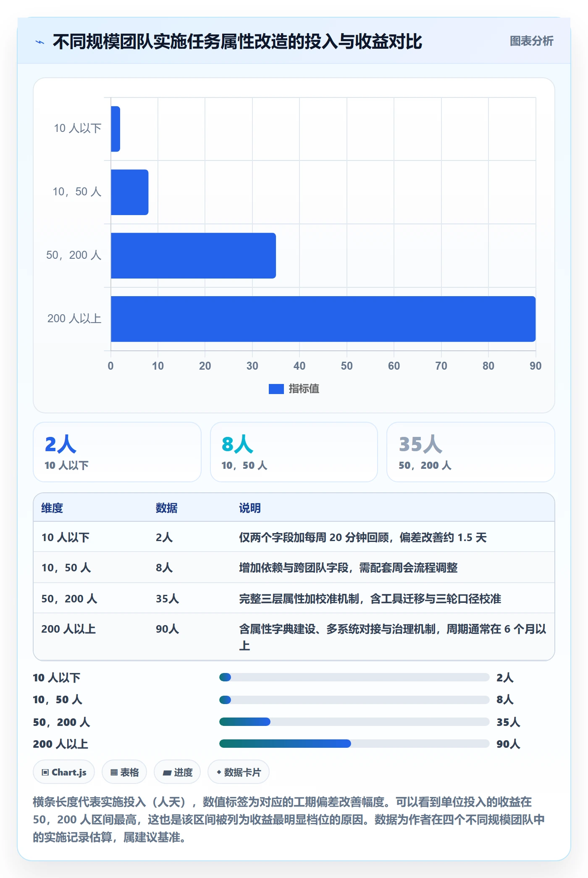Click the 8人 cell in the table
This screenshot has width=588, height=878.
pos(164,568)
